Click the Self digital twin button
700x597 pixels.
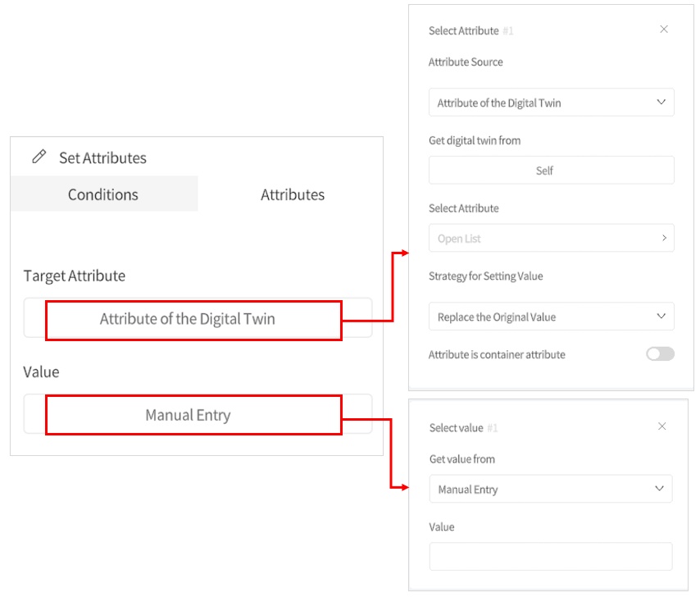(x=551, y=171)
